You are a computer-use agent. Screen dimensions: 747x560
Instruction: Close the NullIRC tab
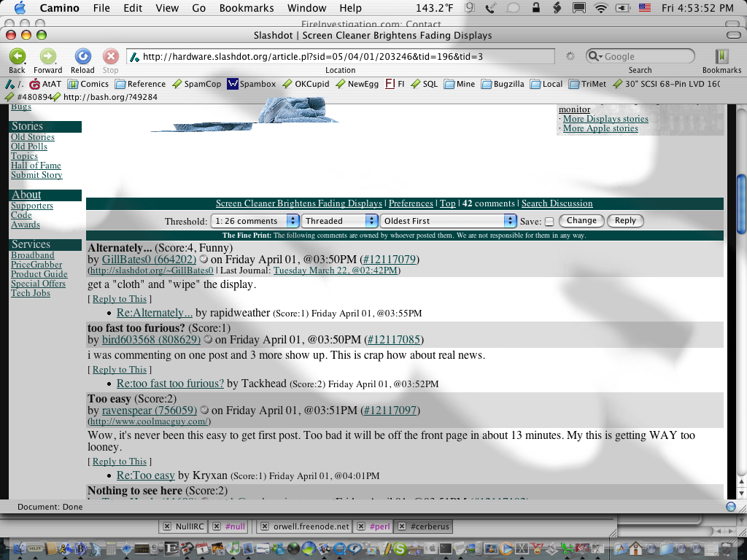pos(167,526)
